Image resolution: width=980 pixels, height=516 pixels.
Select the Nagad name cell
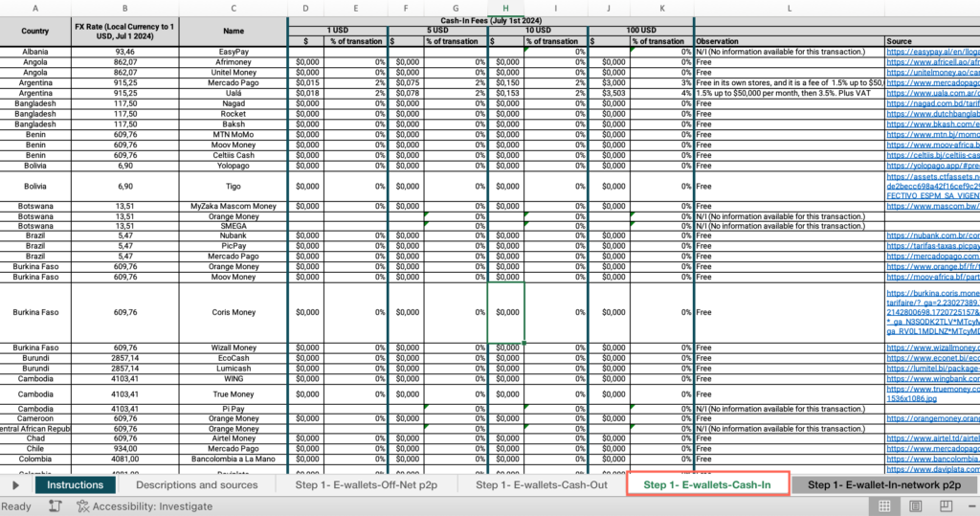pyautogui.click(x=234, y=103)
